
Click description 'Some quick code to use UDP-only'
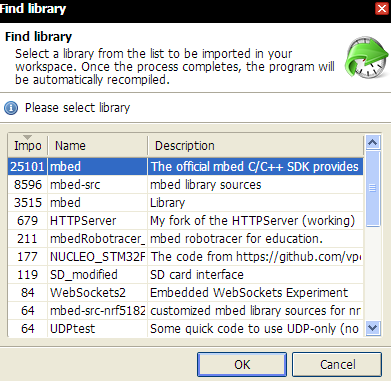[254, 329]
